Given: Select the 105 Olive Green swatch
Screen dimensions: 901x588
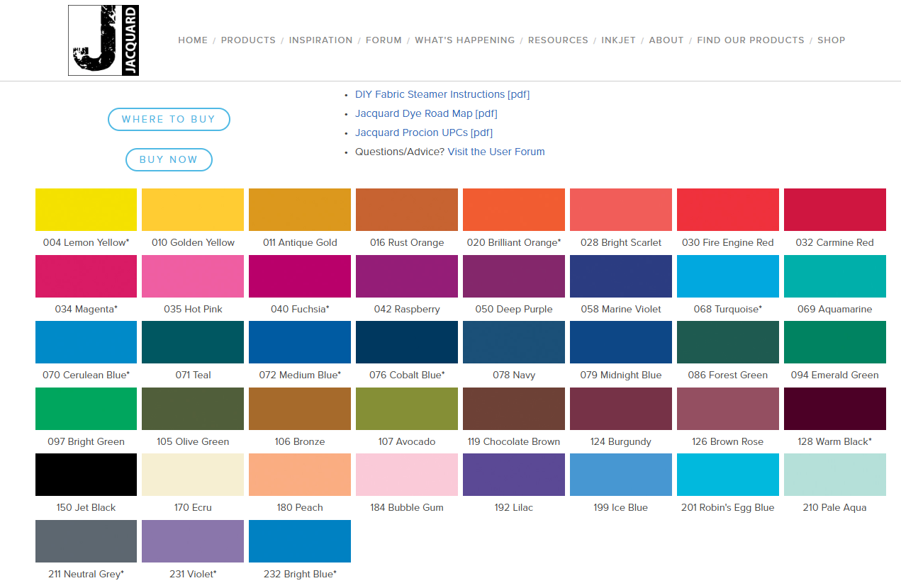Looking at the screenshot, I should (193, 409).
